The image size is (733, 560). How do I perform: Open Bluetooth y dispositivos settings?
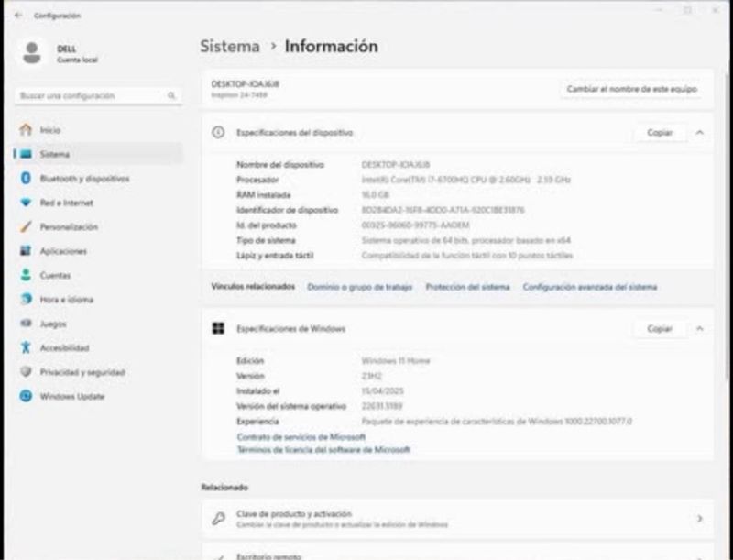point(98,179)
